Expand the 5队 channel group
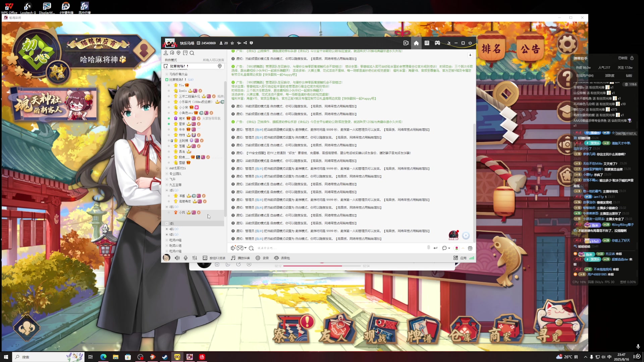The image size is (644, 362). coord(167,234)
